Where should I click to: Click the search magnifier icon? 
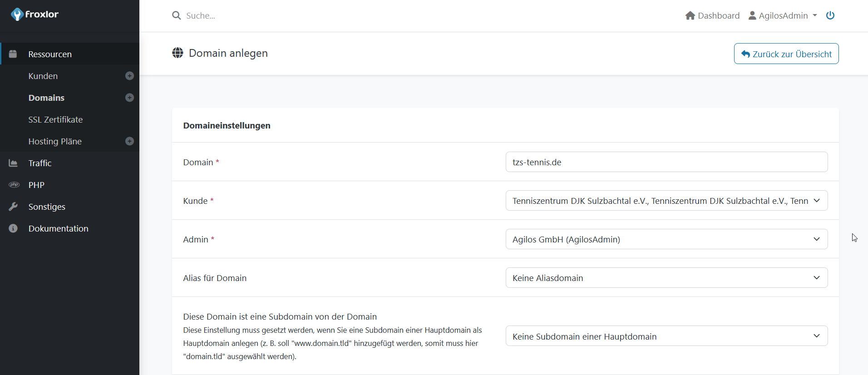[177, 15]
